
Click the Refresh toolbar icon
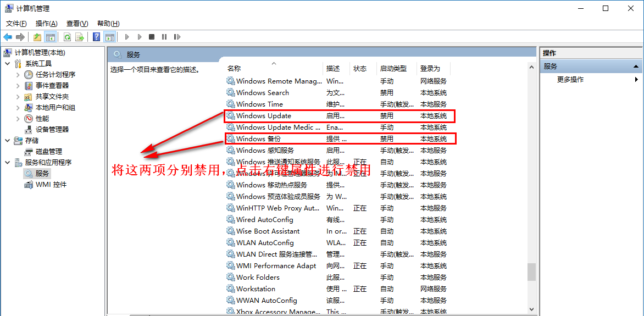[x=68, y=37]
